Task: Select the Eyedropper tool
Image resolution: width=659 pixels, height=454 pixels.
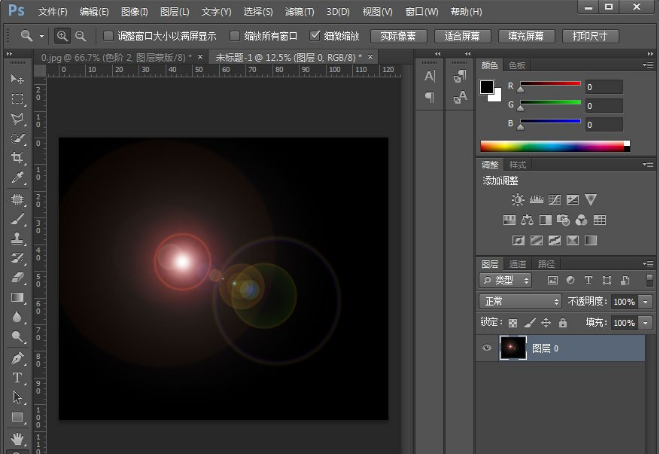Action: 17,178
